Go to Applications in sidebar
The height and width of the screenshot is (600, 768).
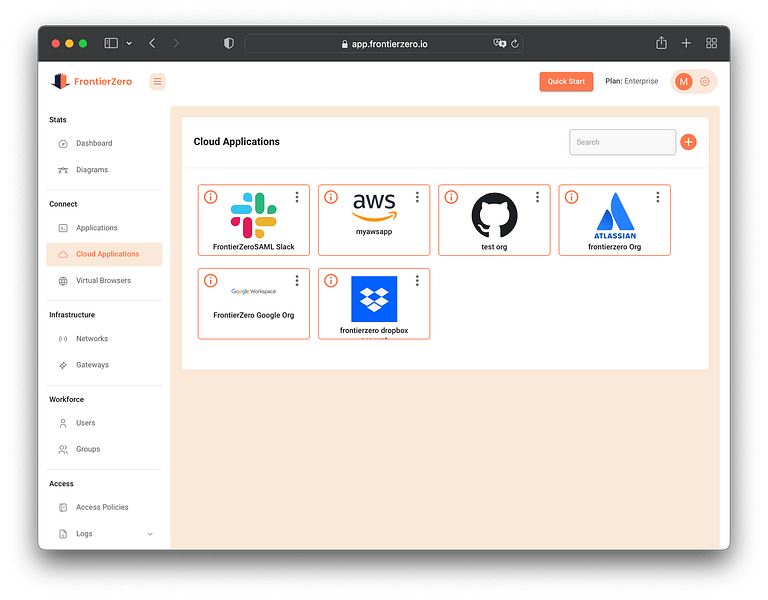point(104,228)
